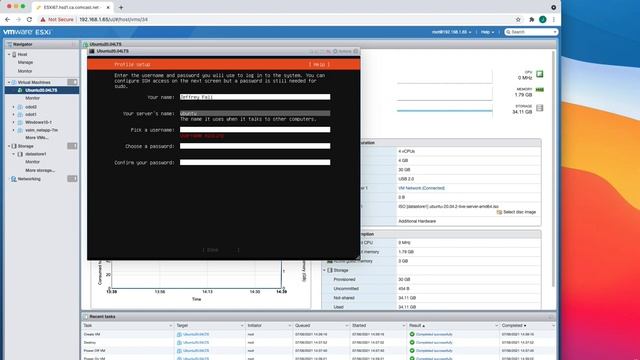Bookmark this page with star icon
The width and height of the screenshot is (640, 360).
pyautogui.click(x=518, y=19)
